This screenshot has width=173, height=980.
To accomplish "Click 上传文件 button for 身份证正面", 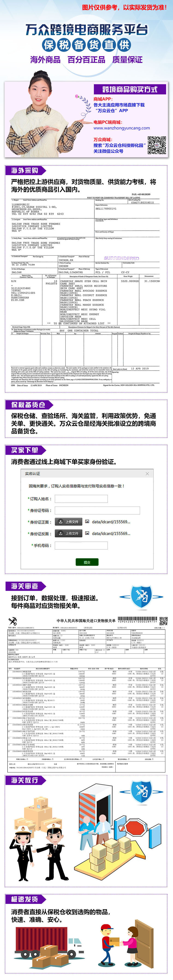I will (x=69, y=522).
